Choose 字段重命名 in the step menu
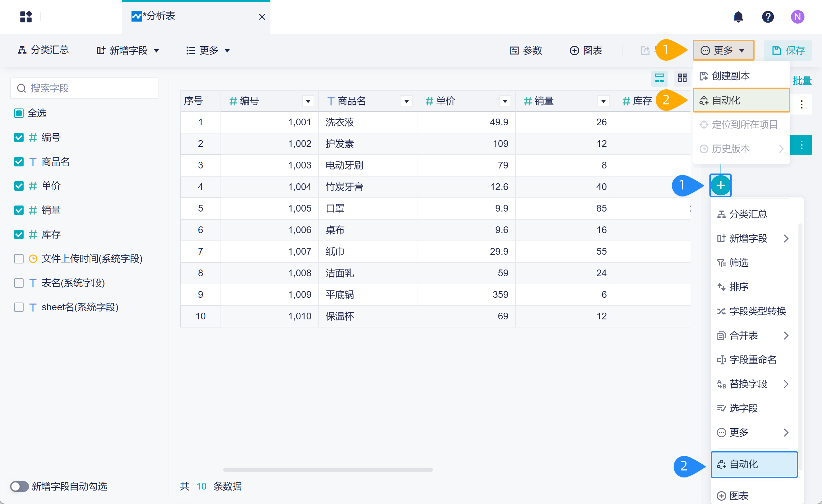This screenshot has height=504, width=822. (754, 359)
